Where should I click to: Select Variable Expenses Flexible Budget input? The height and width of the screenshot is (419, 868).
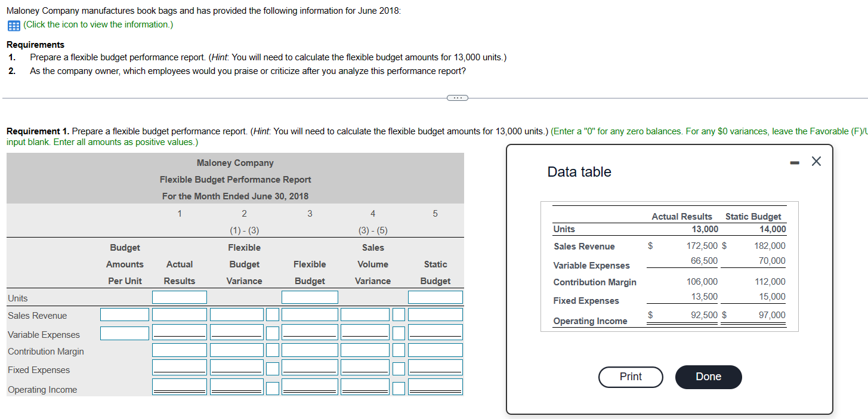pos(310,332)
